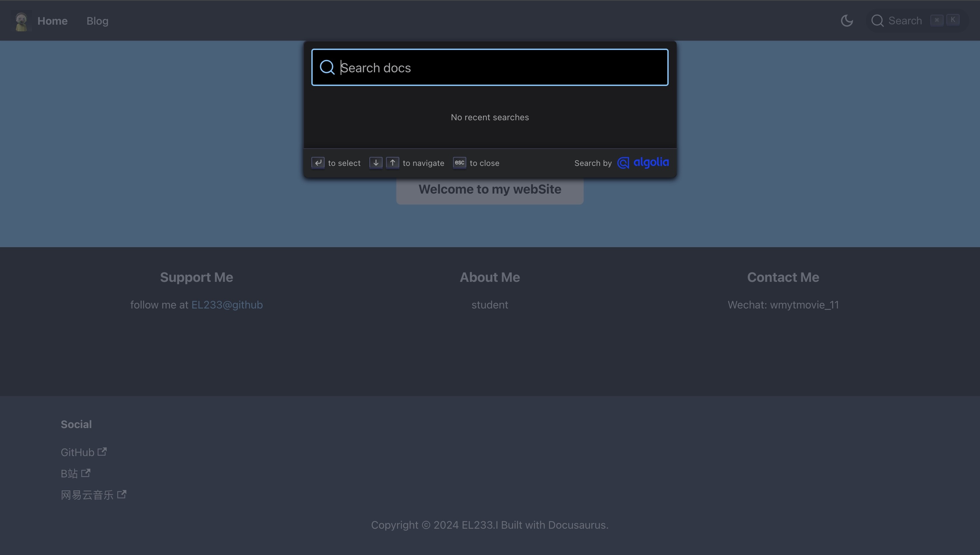Viewport: 980px width, 555px height.
Task: Open the Home navbar item
Action: pyautogui.click(x=52, y=21)
